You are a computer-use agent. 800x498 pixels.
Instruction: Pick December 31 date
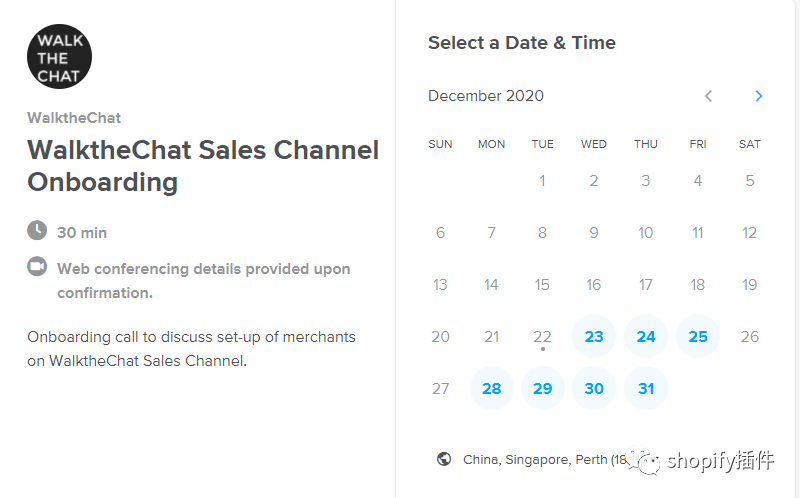(x=646, y=388)
